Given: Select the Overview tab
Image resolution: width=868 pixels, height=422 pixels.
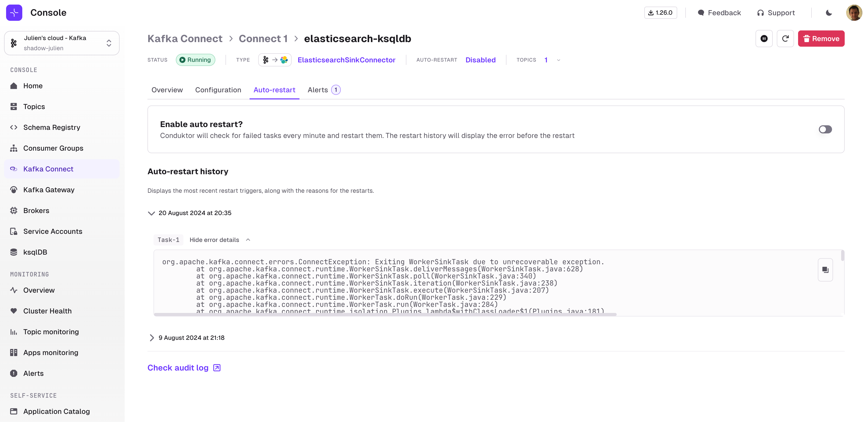Looking at the screenshot, I should point(167,90).
